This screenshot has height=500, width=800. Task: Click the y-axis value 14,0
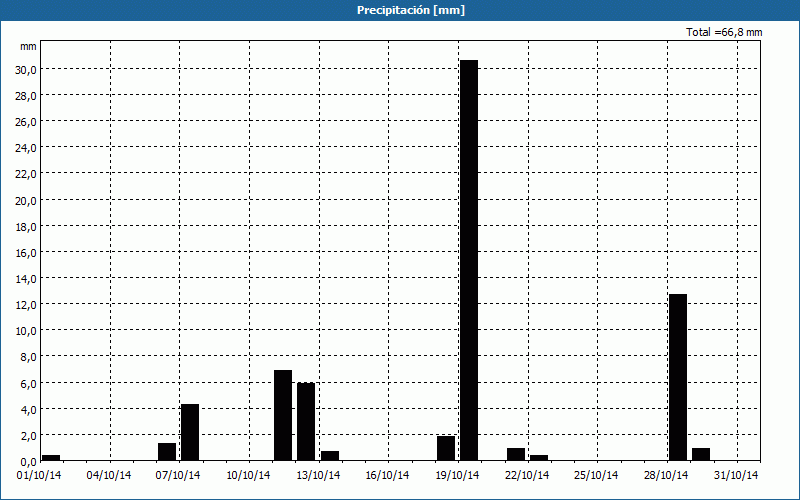tap(26, 279)
